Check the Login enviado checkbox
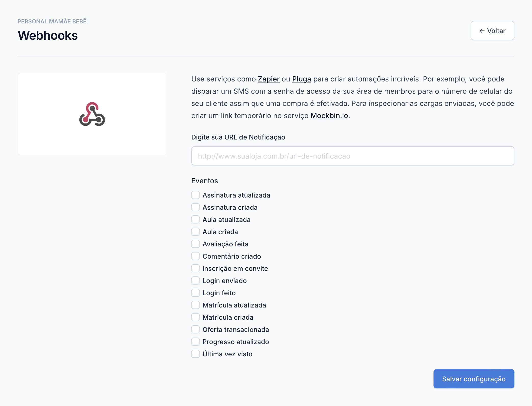 (195, 281)
